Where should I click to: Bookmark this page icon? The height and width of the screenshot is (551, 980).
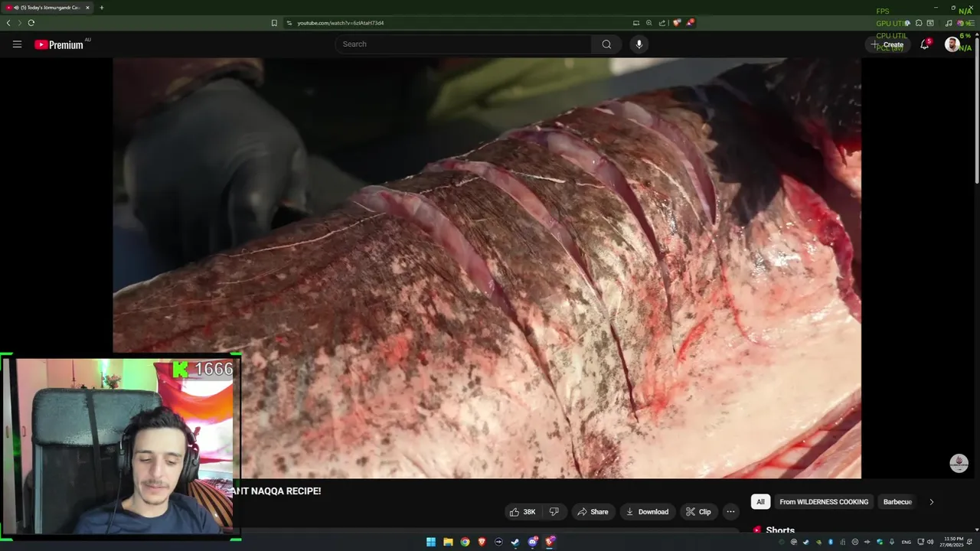click(x=274, y=23)
